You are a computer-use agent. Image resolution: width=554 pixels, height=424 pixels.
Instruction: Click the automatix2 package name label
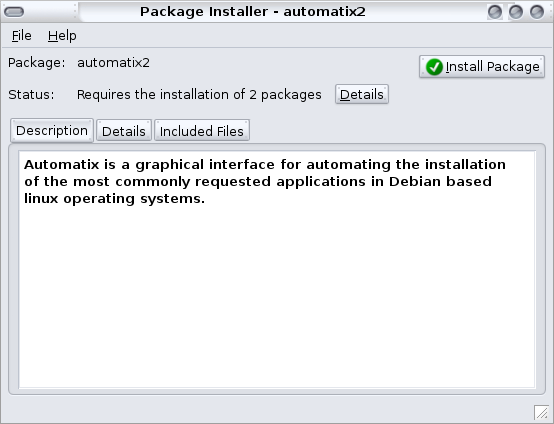tap(113, 63)
